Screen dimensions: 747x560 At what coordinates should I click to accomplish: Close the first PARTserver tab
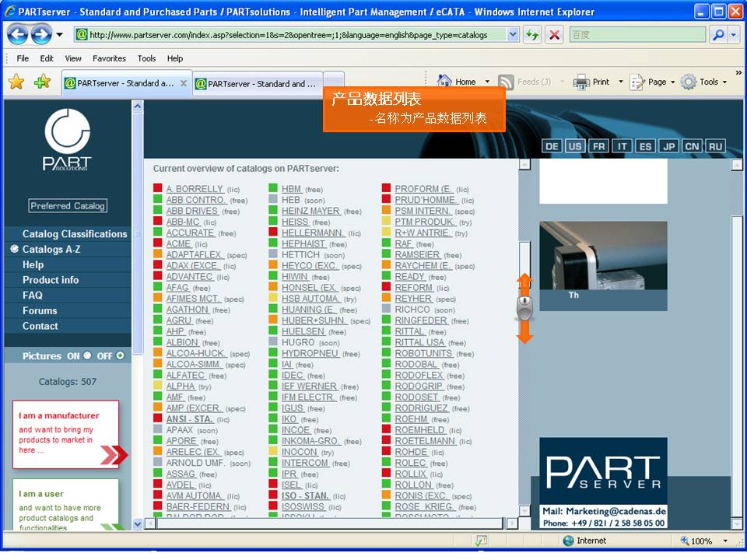[184, 83]
